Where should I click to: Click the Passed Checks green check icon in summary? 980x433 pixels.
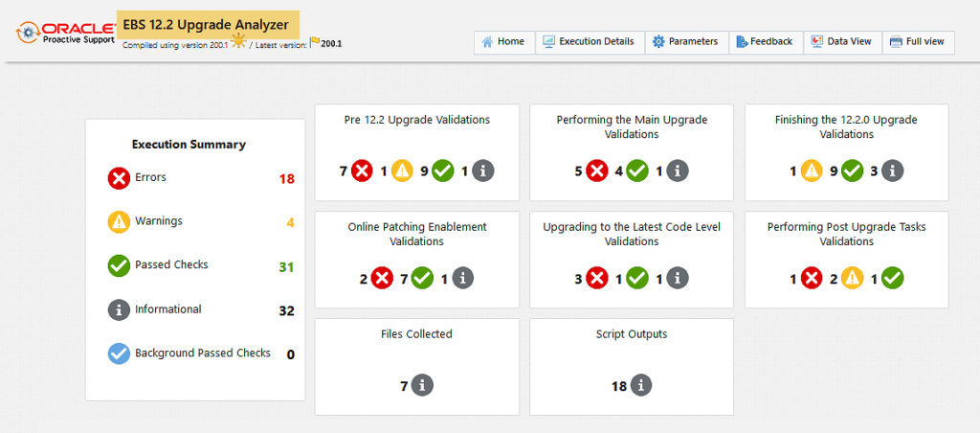point(119,265)
